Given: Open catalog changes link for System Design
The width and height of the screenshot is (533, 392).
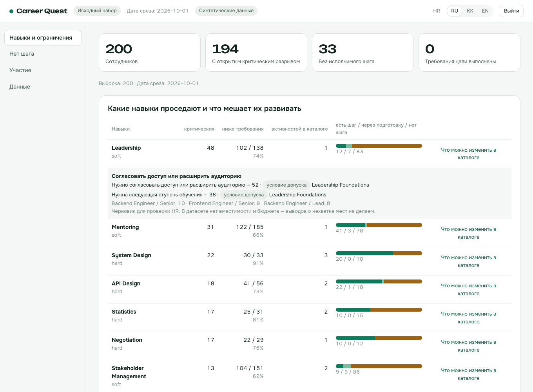Looking at the screenshot, I should point(468,261).
